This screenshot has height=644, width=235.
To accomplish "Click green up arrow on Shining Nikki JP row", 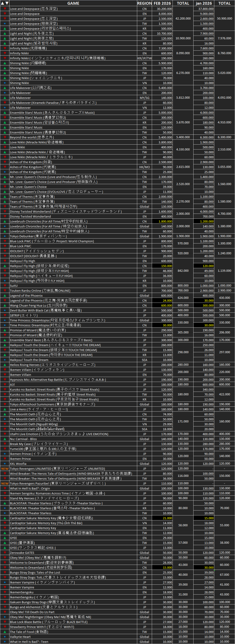I will 5,78.
